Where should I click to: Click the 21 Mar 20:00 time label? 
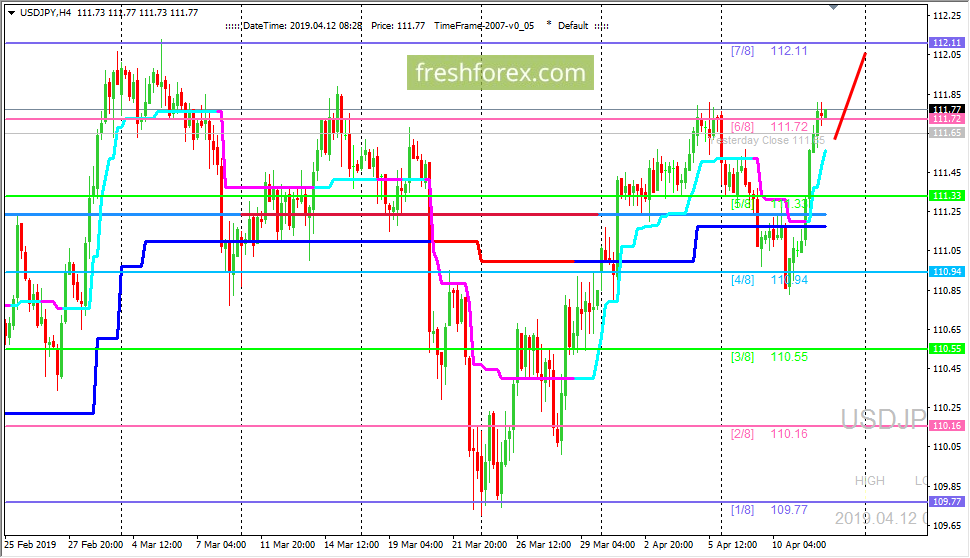(479, 545)
